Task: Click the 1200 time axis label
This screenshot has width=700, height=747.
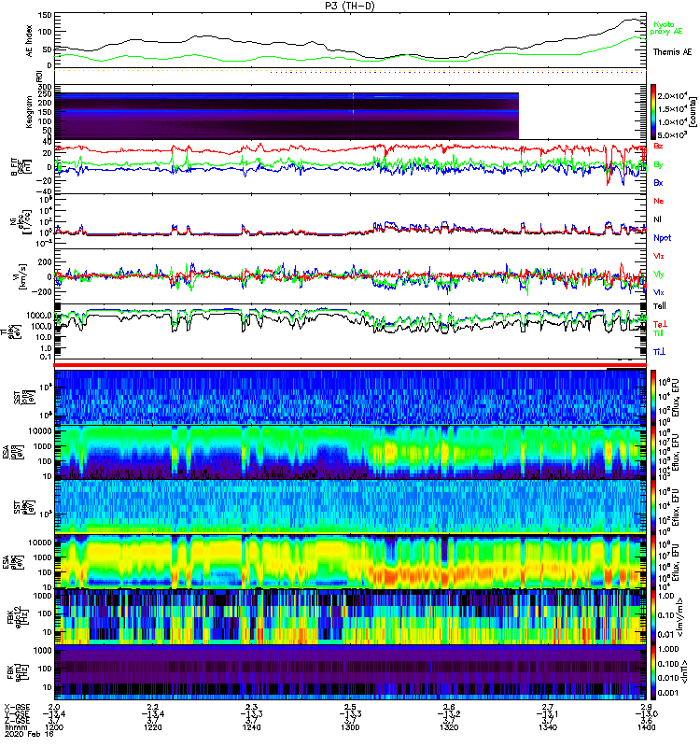Action: point(54,727)
